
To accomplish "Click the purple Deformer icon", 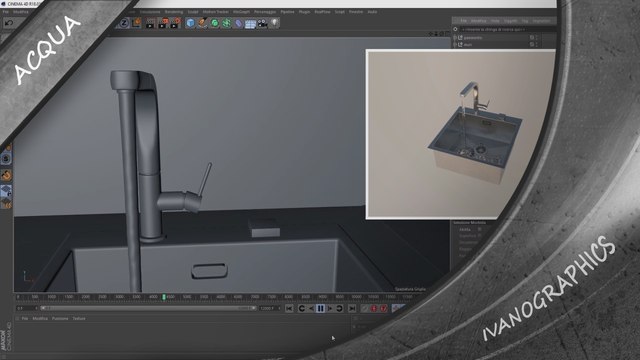I will click(x=239, y=23).
